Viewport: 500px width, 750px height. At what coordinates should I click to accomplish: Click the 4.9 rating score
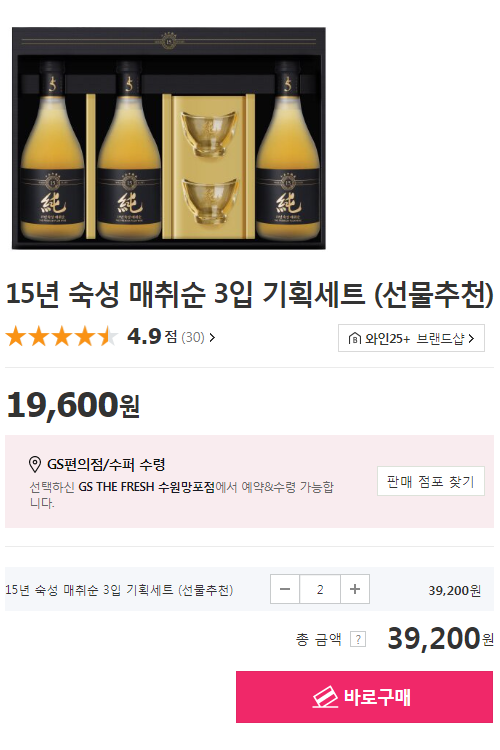point(144,337)
